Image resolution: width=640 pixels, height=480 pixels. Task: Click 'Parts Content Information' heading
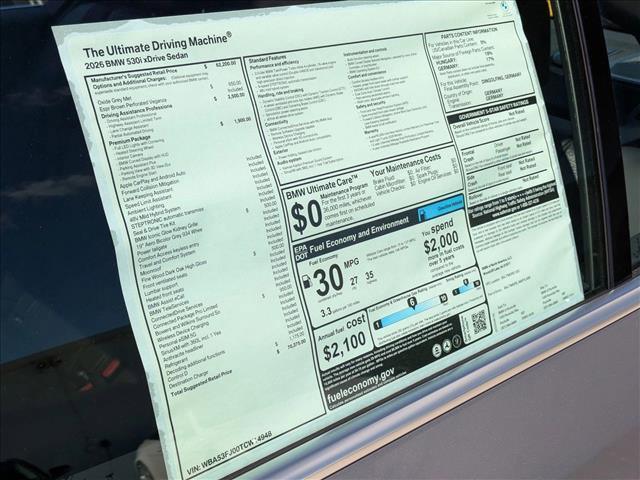(469, 32)
